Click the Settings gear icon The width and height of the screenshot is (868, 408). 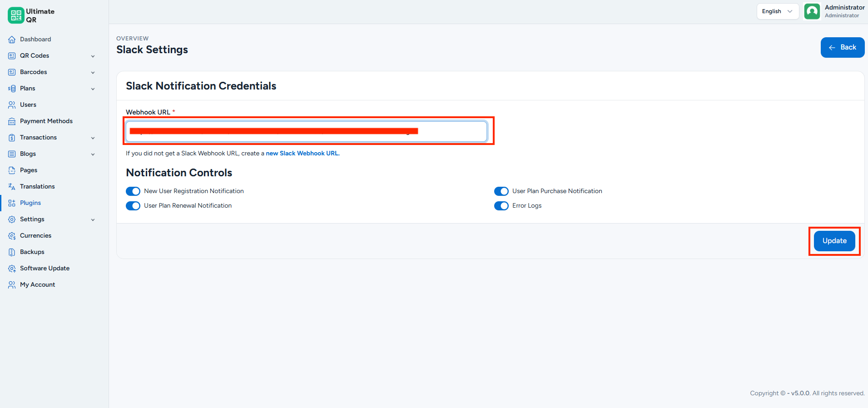click(12, 219)
